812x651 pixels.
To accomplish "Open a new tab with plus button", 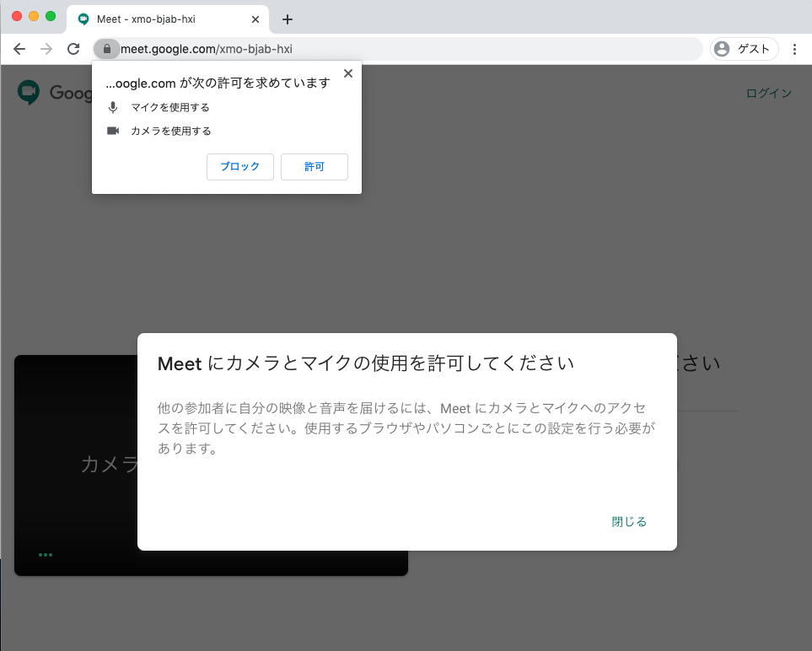I will pos(288,19).
